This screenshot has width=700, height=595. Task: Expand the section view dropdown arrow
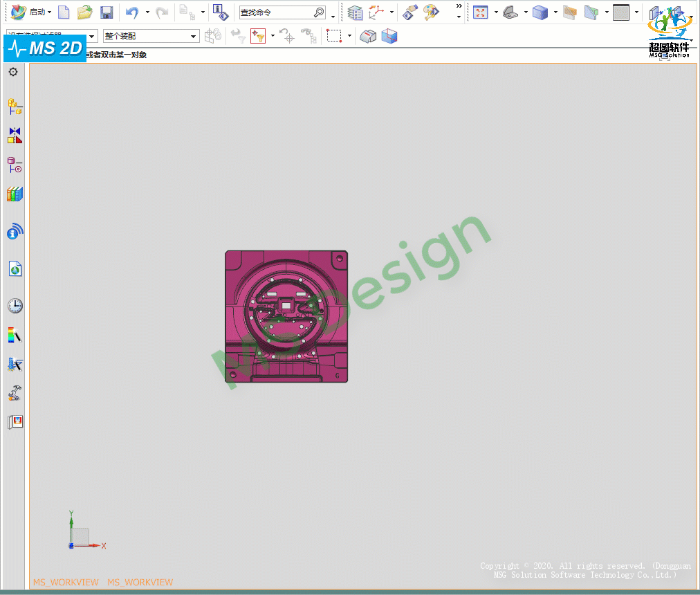coord(607,12)
